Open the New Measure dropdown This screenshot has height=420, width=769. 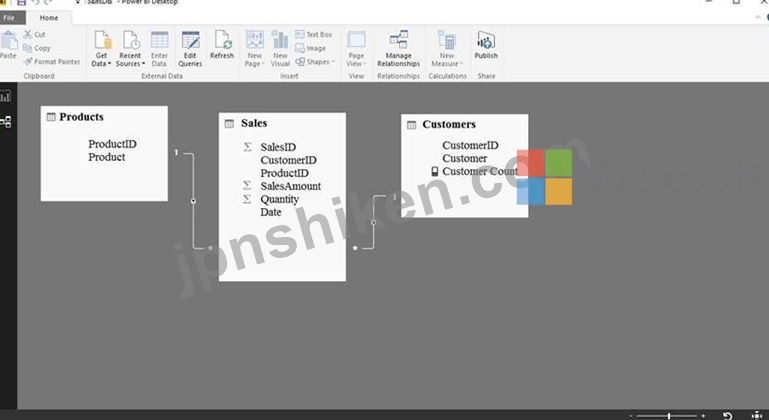click(447, 49)
